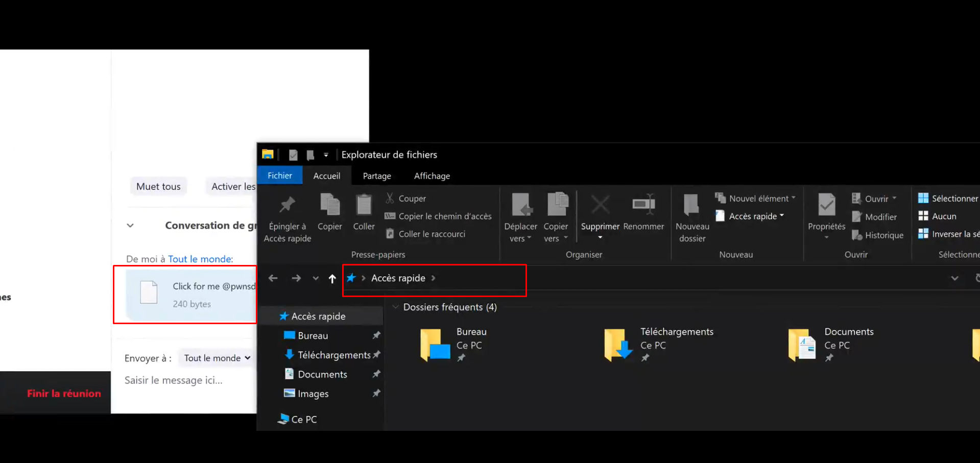Click the Copier icon in the ribbon
Screen dimensions: 980x463
pyautogui.click(x=329, y=206)
